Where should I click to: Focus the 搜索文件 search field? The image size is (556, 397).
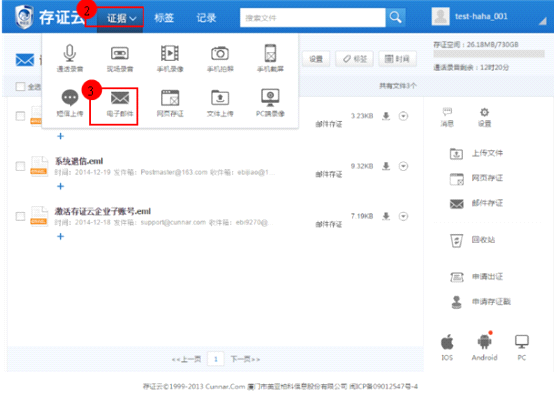pos(313,17)
